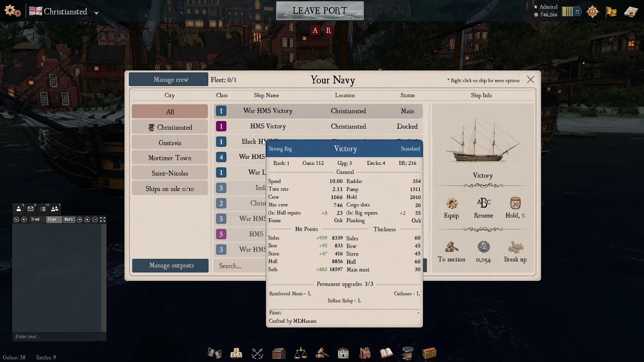The width and height of the screenshot is (644, 362).
Task: Click the Cutlasses - L upgrade
Action: (x=407, y=294)
